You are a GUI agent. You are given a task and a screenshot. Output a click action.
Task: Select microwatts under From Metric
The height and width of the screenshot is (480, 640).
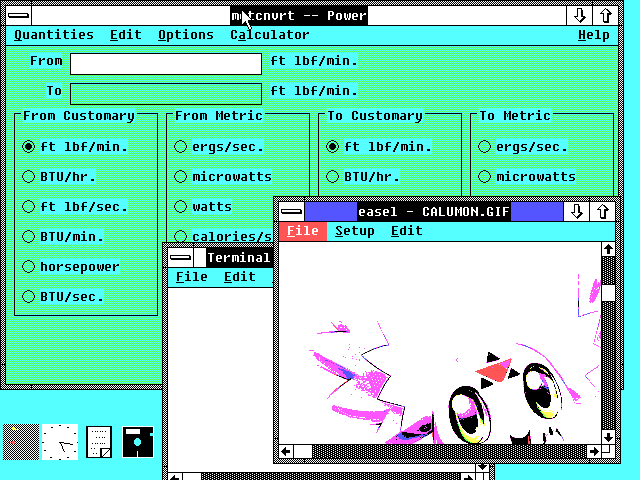(223, 177)
